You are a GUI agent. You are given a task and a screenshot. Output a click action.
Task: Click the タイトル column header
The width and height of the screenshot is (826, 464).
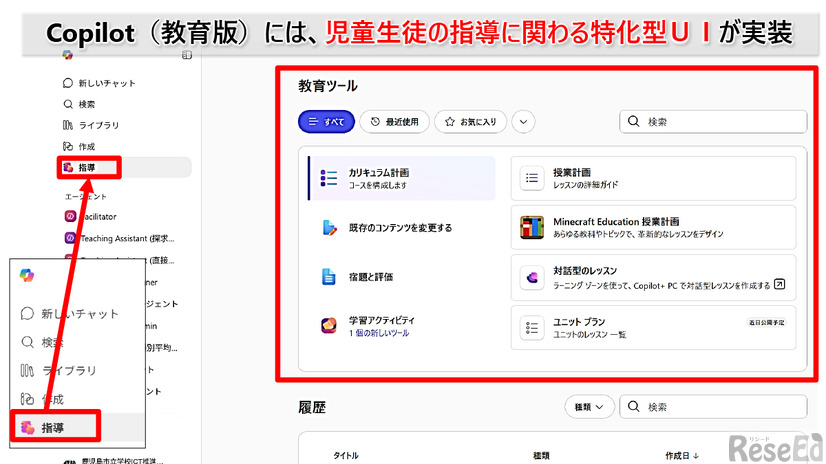pyautogui.click(x=346, y=456)
